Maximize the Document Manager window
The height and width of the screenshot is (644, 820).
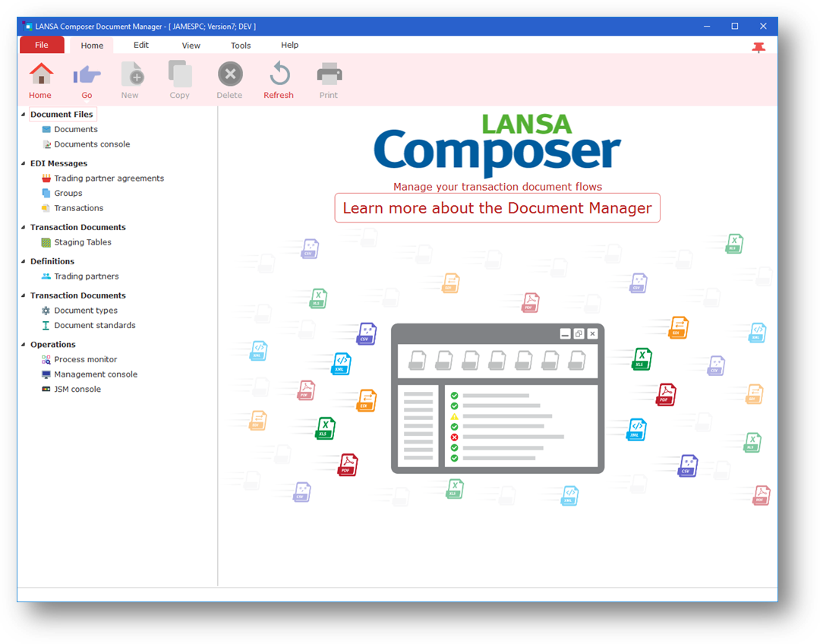(735, 26)
